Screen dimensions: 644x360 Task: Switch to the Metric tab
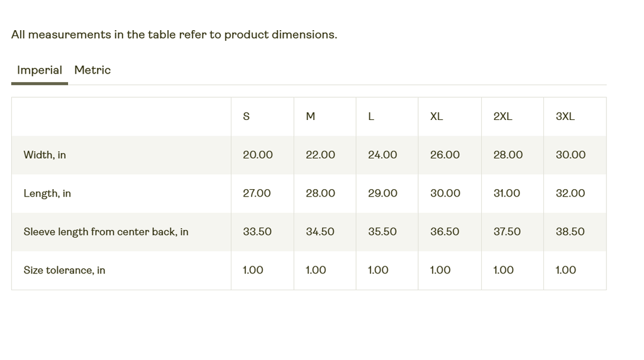[92, 70]
